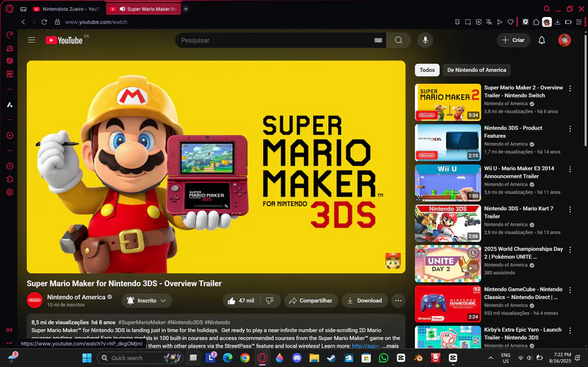Open Super Mario Maker 2 Overview Trailer thumbnail
Image resolution: width=588 pixels, height=367 pixels.
pos(448,102)
